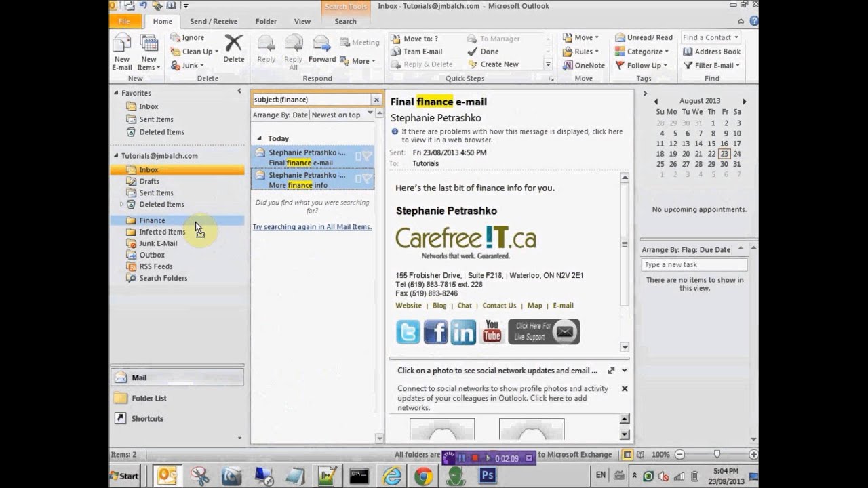Open OneNote from the Move group
Viewport: 868px width, 488px height.
tap(584, 66)
